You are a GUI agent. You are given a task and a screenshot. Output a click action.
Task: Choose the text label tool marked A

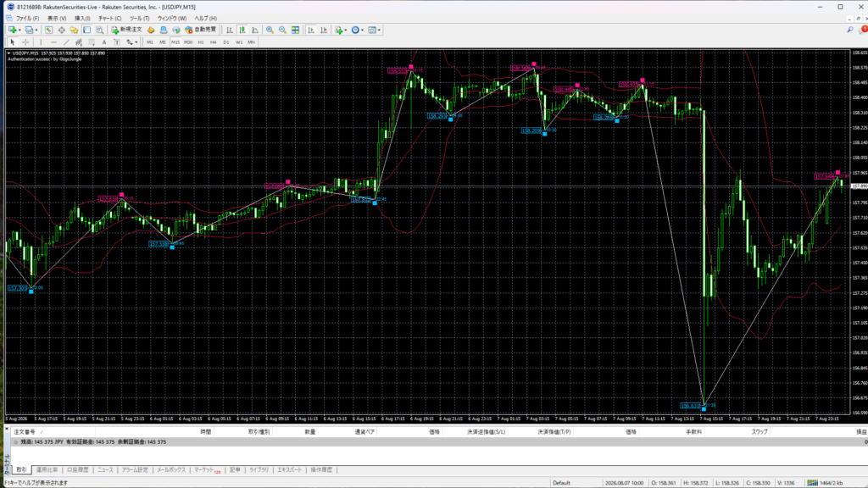click(x=104, y=42)
